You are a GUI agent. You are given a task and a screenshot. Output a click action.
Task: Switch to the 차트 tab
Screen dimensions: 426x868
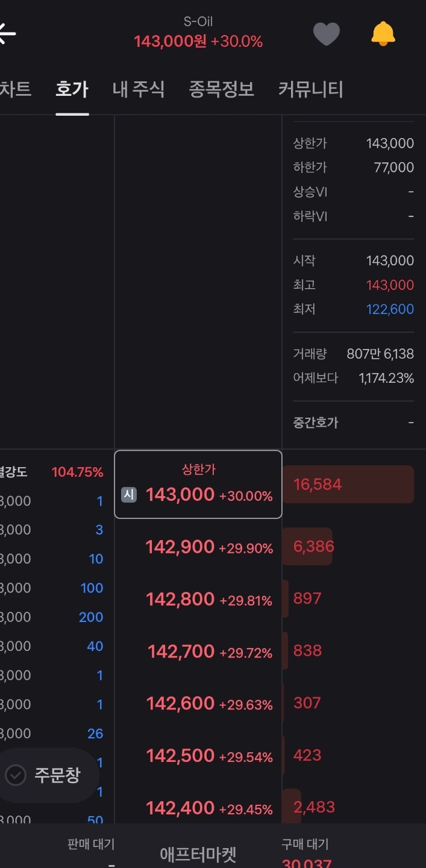pos(14,89)
